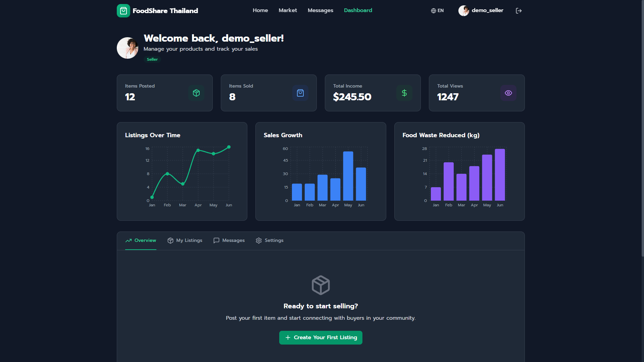Click the Total Views eye icon
This screenshot has height=362, width=644.
(508, 93)
